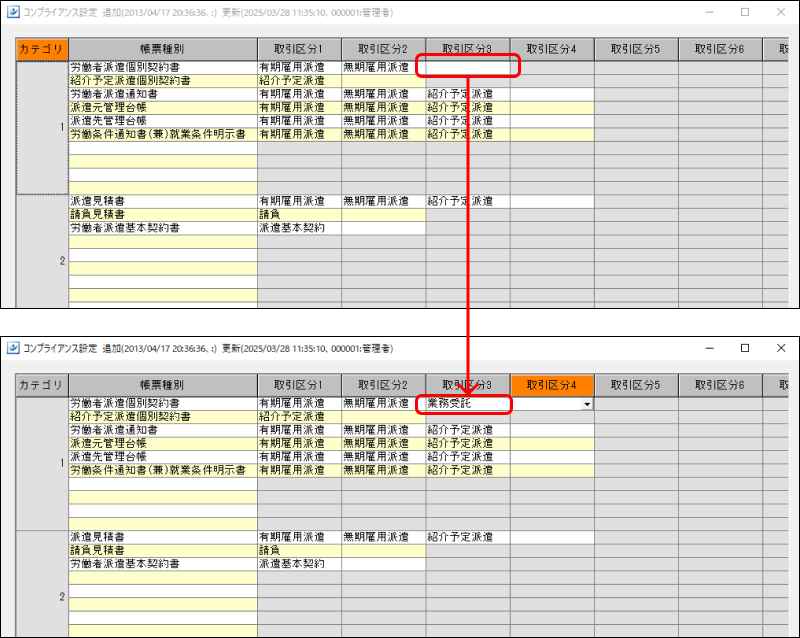
Task: Maximize the lower コンプライアンス設定 window
Action: pos(745,348)
